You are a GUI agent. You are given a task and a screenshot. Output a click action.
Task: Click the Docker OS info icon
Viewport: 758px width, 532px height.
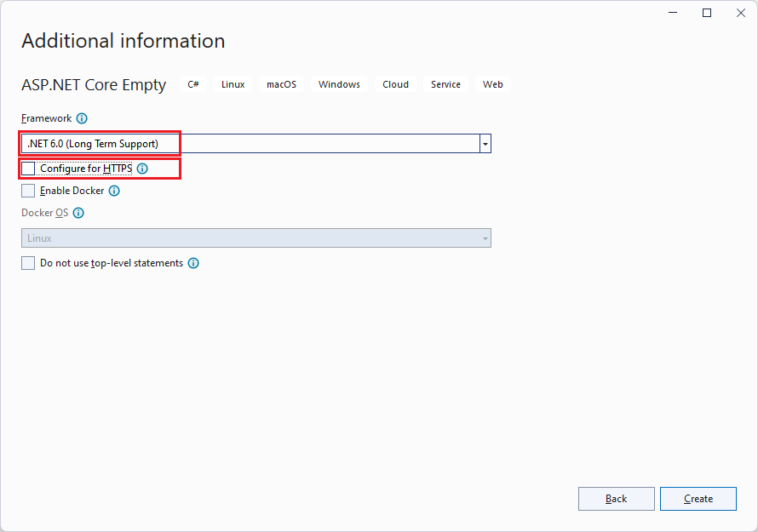[78, 213]
